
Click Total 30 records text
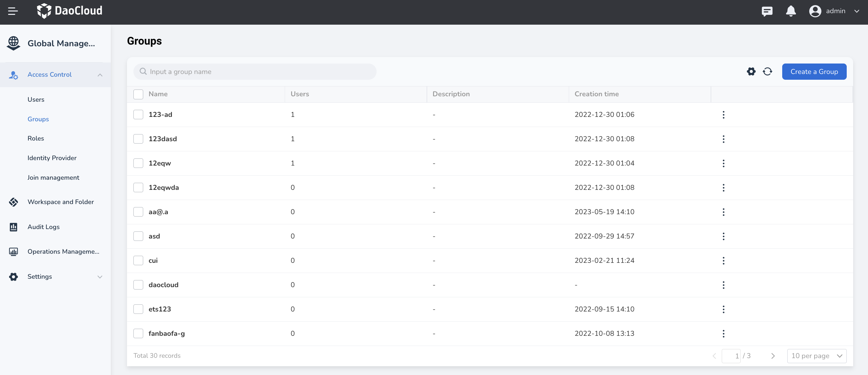point(157,356)
